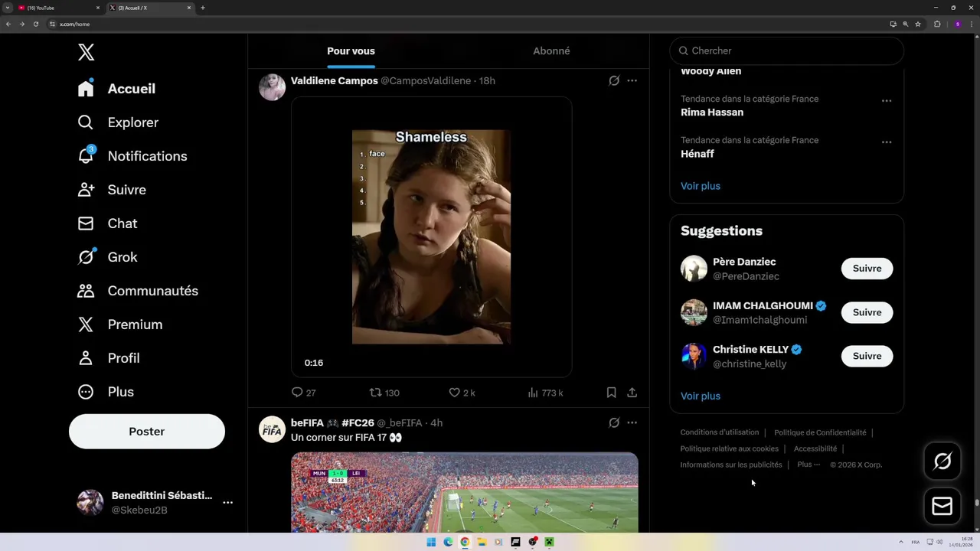The image size is (980, 551).
Task: Follow Père Danziec
Action: coord(867,269)
